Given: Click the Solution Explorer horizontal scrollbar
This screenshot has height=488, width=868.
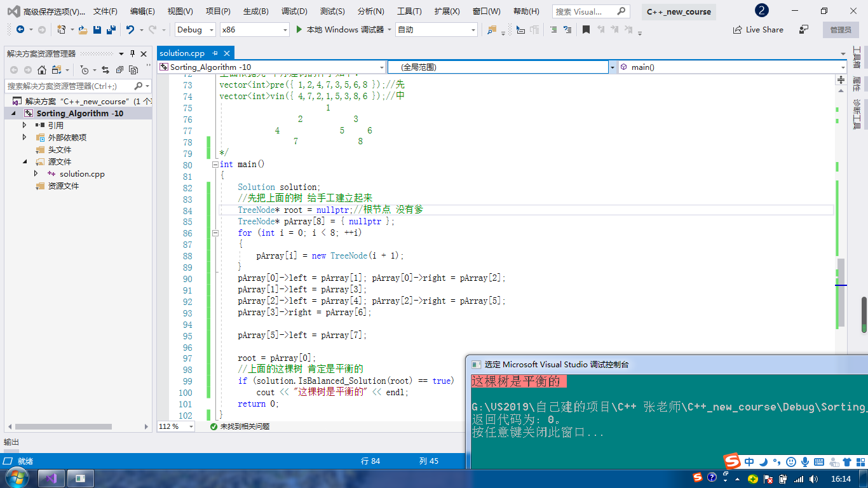Looking at the screenshot, I should [x=64, y=427].
